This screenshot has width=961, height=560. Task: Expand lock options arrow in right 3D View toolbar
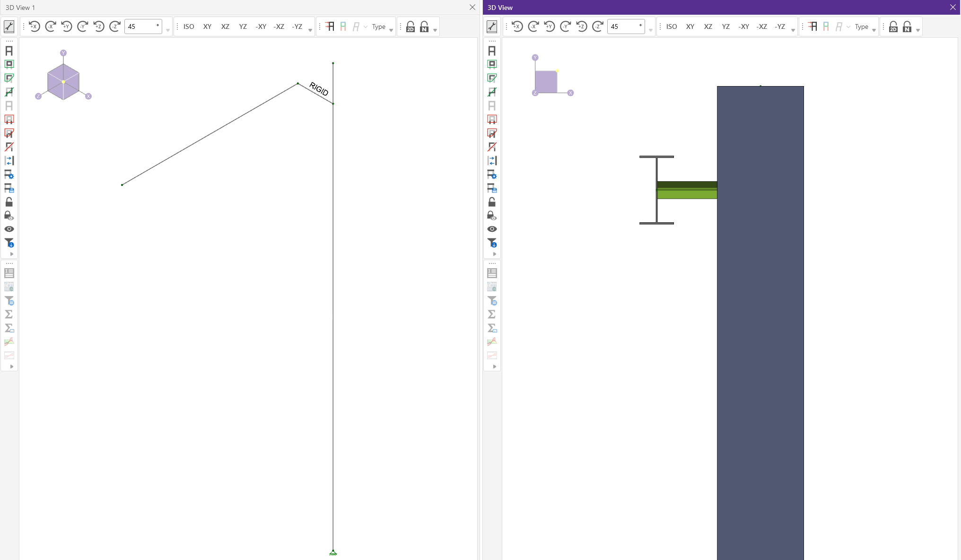pos(918,30)
